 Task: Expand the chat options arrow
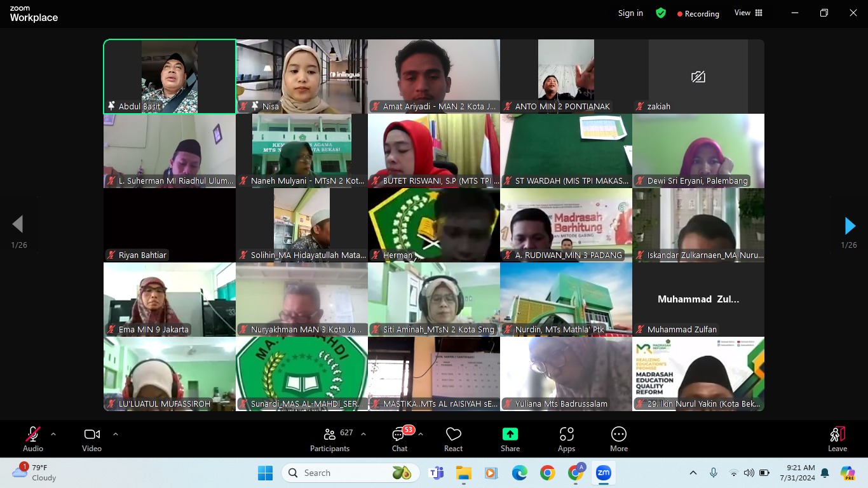point(421,434)
